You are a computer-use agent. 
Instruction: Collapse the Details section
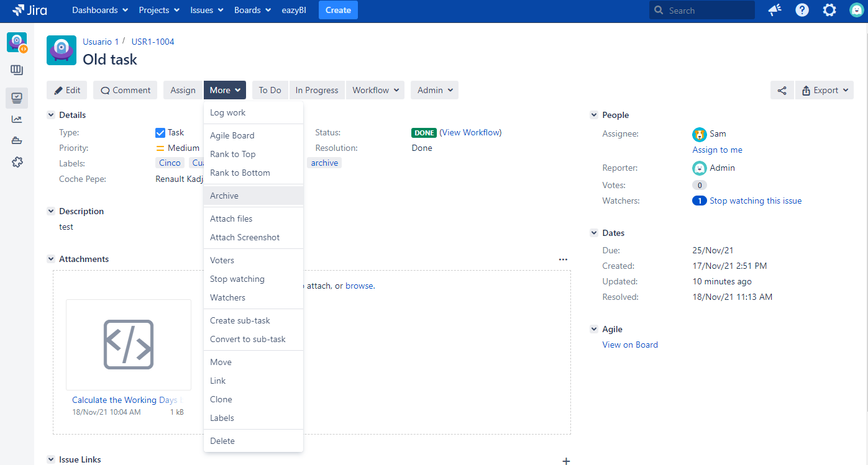51,114
